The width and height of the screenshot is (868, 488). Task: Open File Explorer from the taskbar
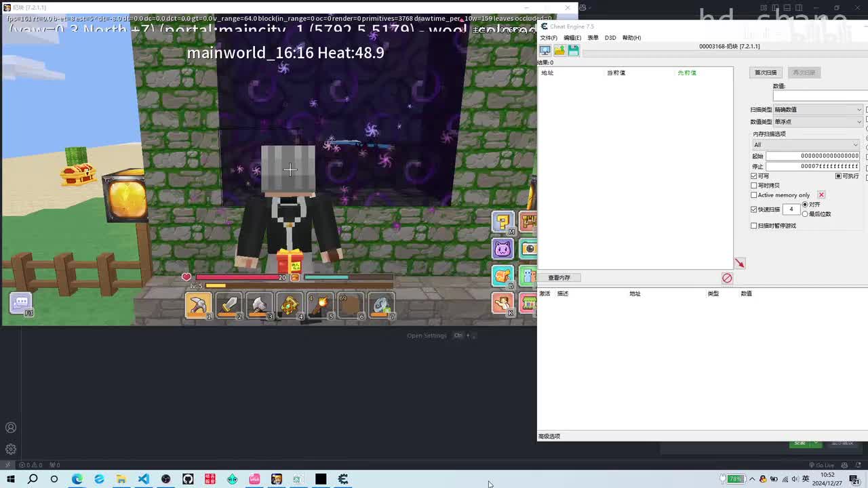coord(121,479)
